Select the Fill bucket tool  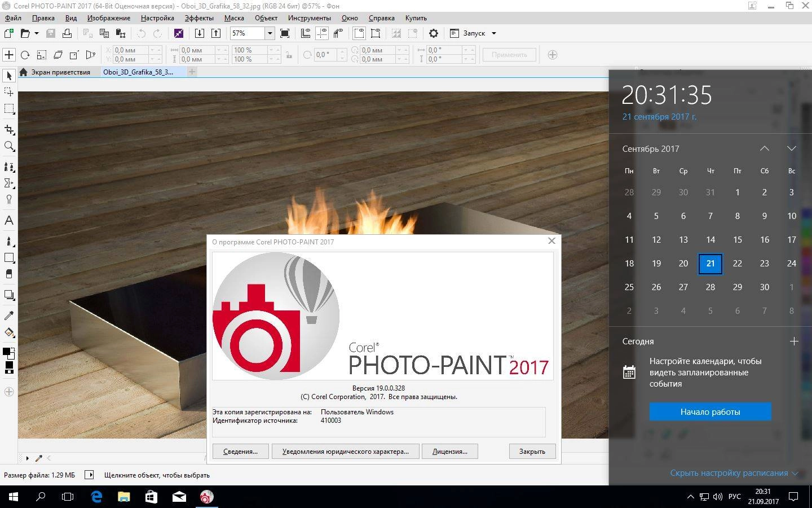point(9,332)
